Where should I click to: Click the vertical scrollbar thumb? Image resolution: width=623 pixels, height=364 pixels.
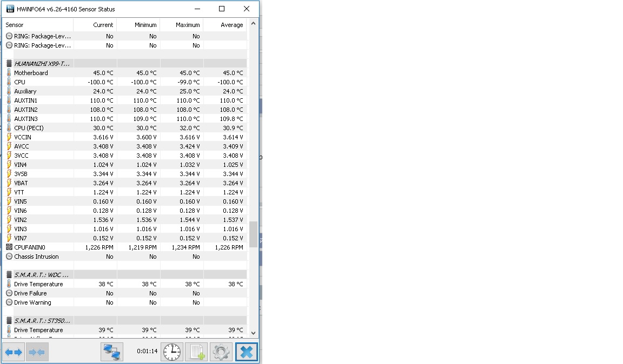click(x=253, y=234)
